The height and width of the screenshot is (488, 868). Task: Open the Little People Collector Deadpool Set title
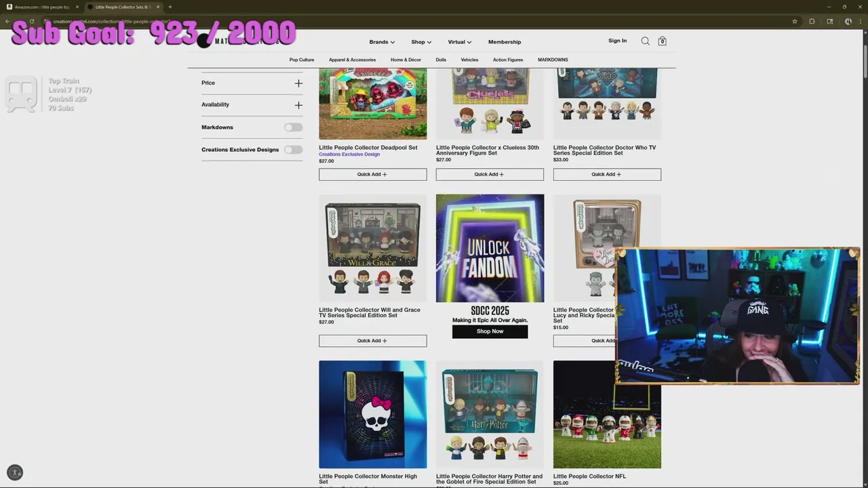pyautogui.click(x=368, y=148)
